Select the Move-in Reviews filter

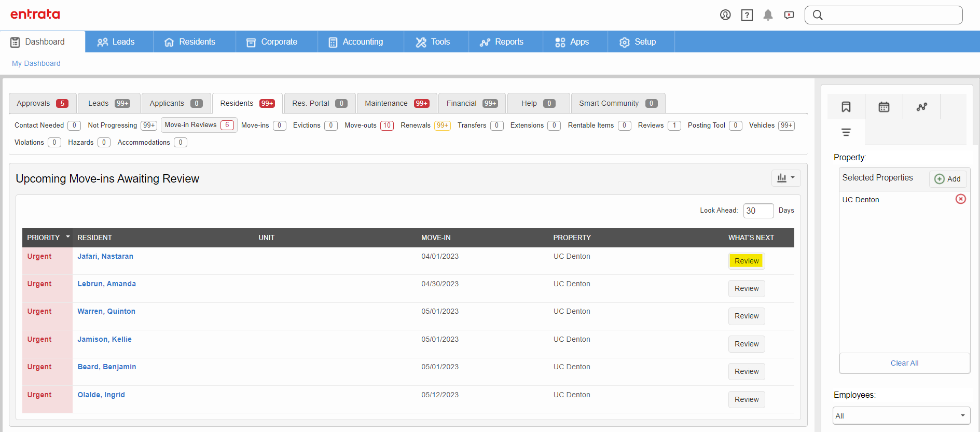point(199,125)
